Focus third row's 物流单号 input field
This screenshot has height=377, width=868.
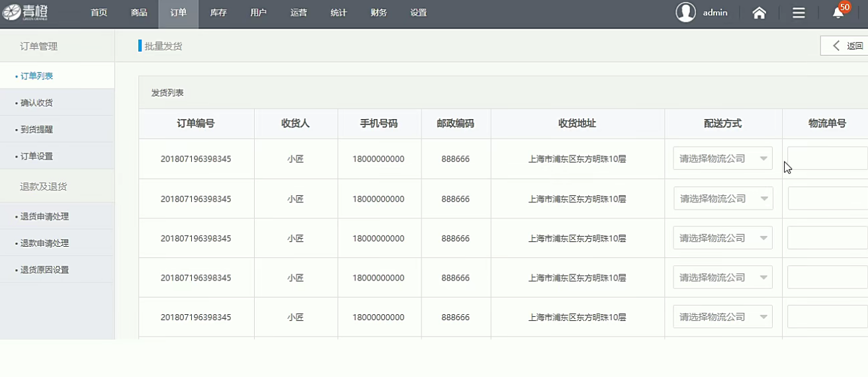click(828, 238)
